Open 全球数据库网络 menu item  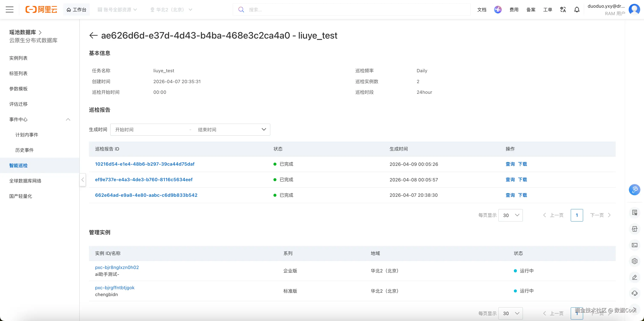[25, 181]
